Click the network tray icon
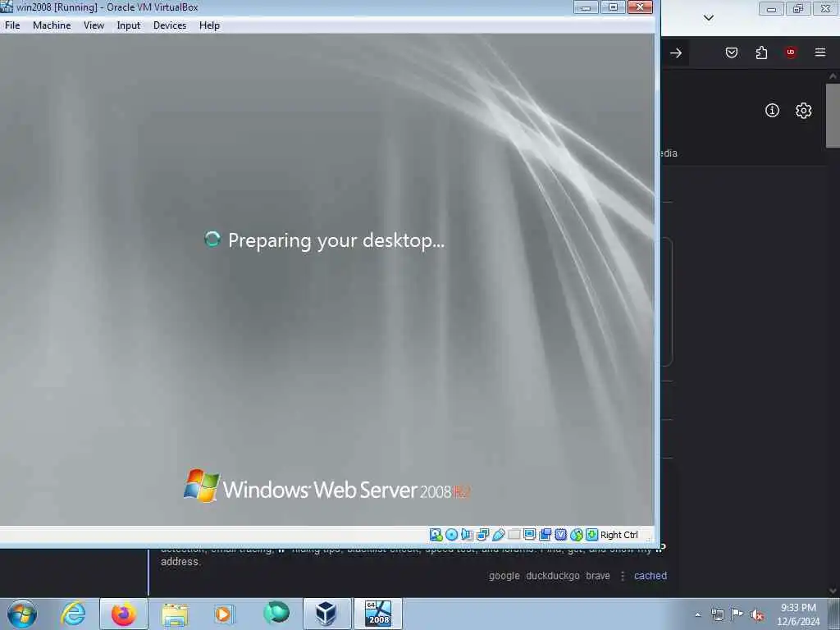The height and width of the screenshot is (630, 840). [x=717, y=614]
